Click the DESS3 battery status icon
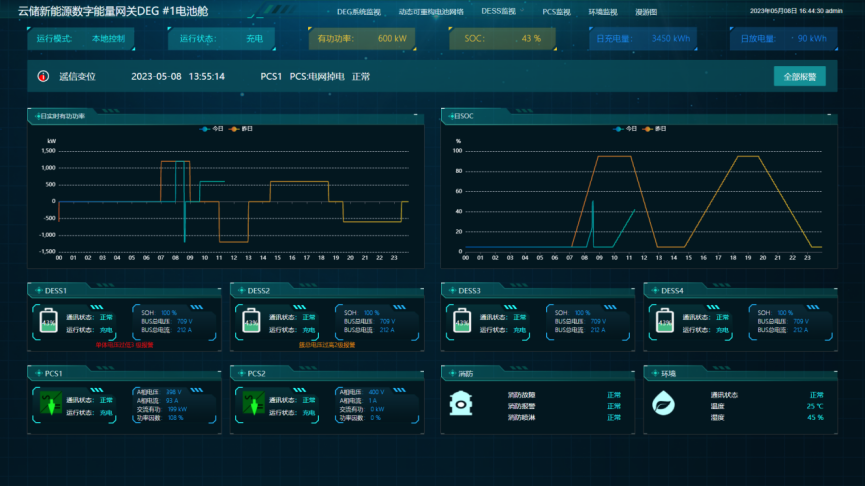This screenshot has height=486, width=865. click(462, 321)
